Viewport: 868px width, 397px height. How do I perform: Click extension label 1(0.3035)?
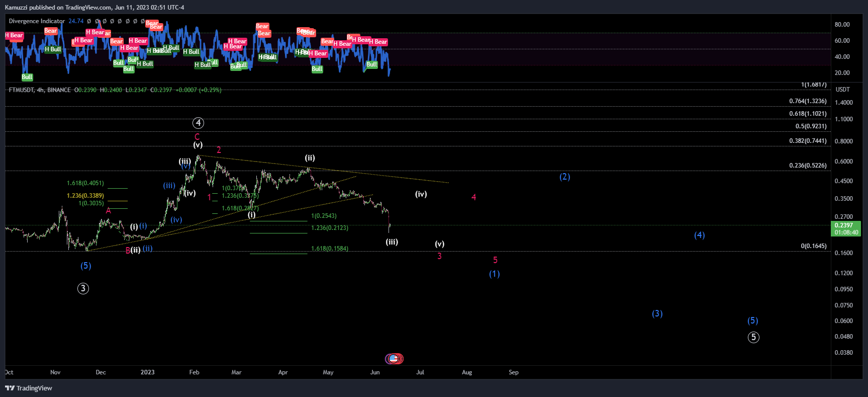(91, 203)
